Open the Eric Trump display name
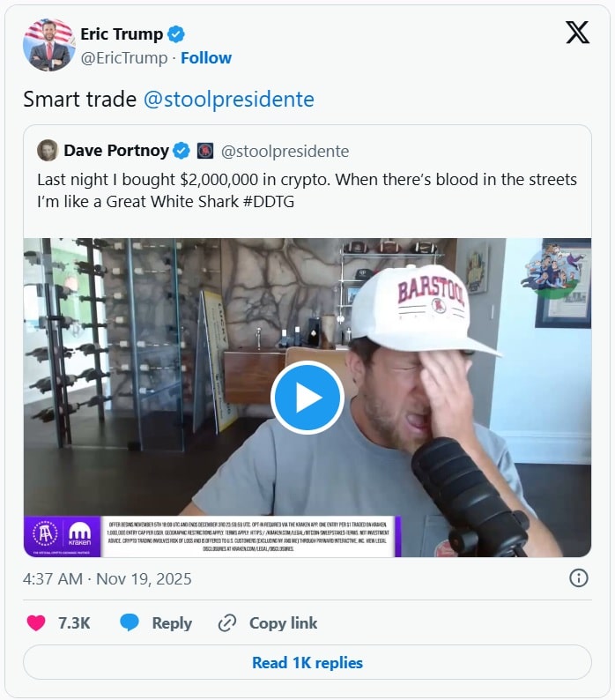The height and width of the screenshot is (700, 615). (x=122, y=34)
